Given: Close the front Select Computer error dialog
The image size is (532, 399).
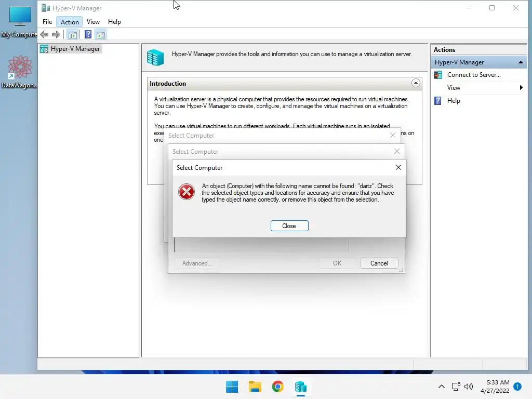Looking at the screenshot, I should [398, 167].
